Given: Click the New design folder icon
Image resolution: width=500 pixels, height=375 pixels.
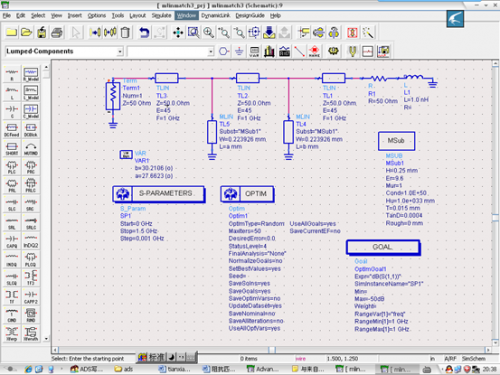Looking at the screenshot, I should [11, 32].
